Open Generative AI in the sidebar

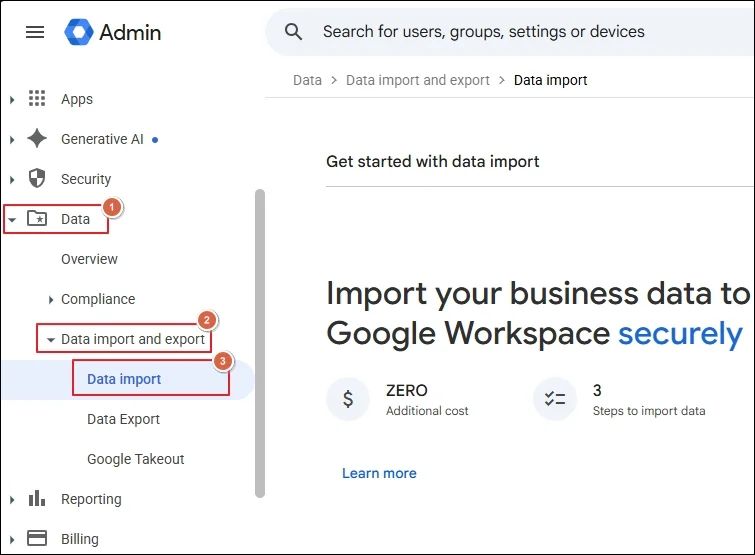102,139
